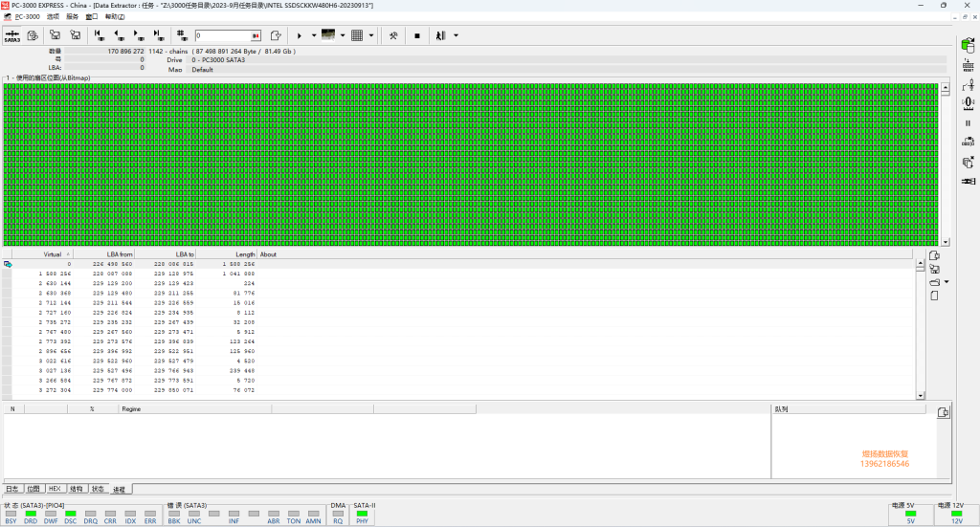Click the export page icon after the input field
This screenshot has width=980, height=527.
point(276,35)
